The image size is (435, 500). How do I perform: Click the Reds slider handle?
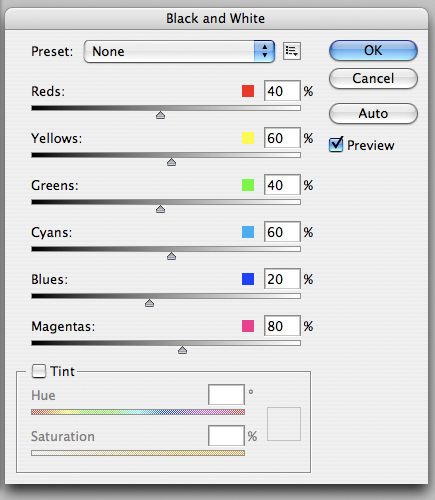(161, 115)
